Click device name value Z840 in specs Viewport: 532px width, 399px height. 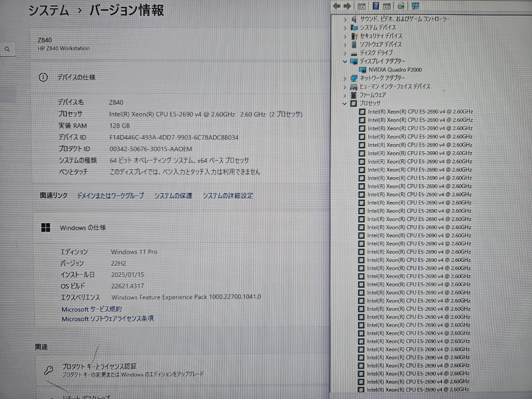116,103
